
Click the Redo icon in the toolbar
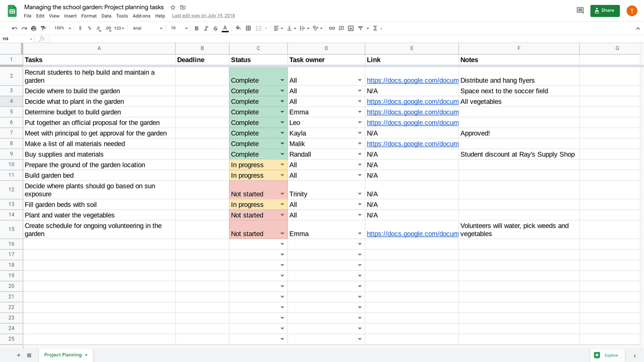(x=24, y=28)
